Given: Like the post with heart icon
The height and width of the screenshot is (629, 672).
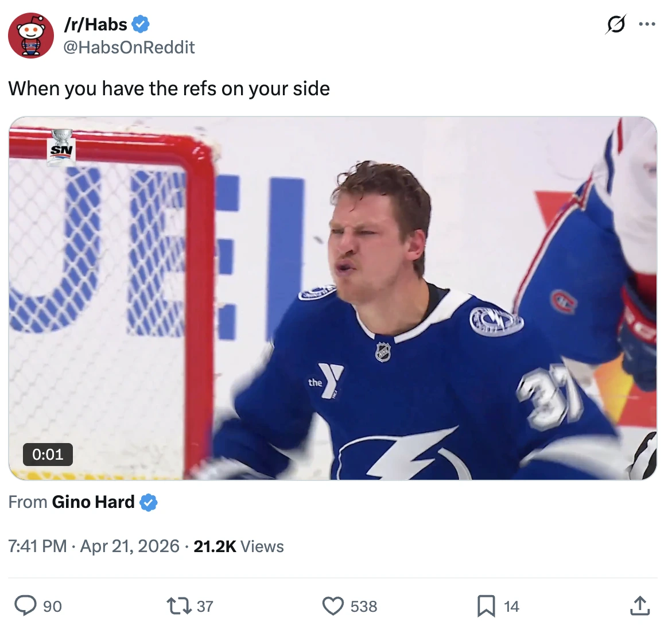Looking at the screenshot, I should click(x=333, y=605).
